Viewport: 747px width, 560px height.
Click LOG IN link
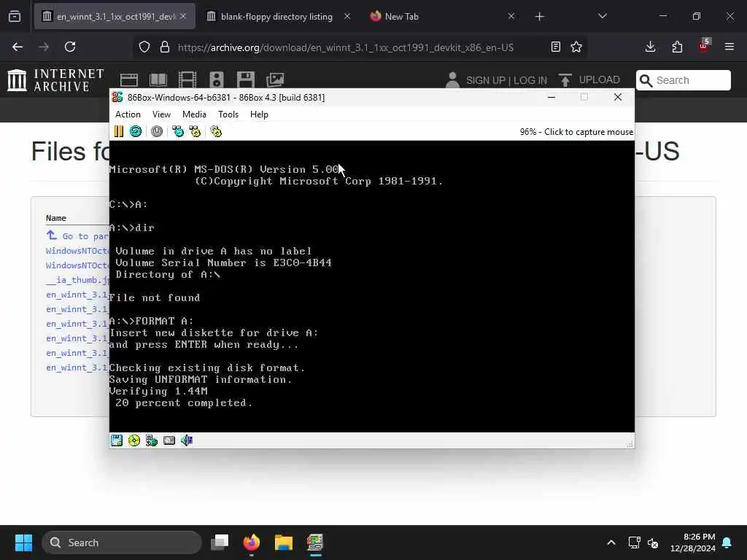(531, 80)
